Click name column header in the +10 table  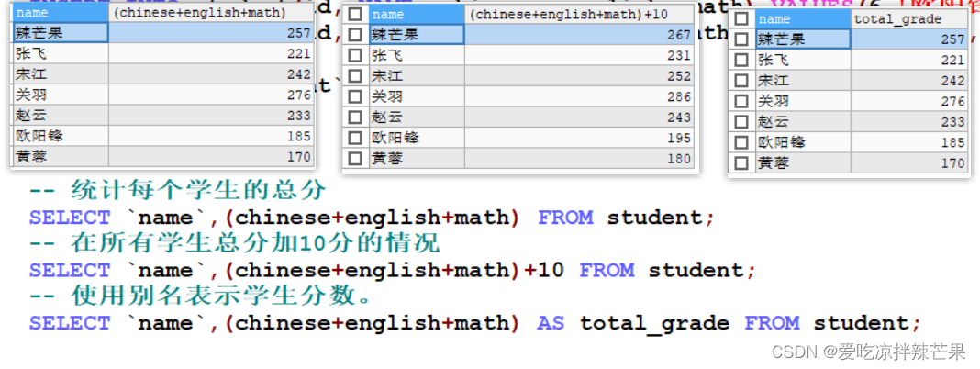point(417,15)
